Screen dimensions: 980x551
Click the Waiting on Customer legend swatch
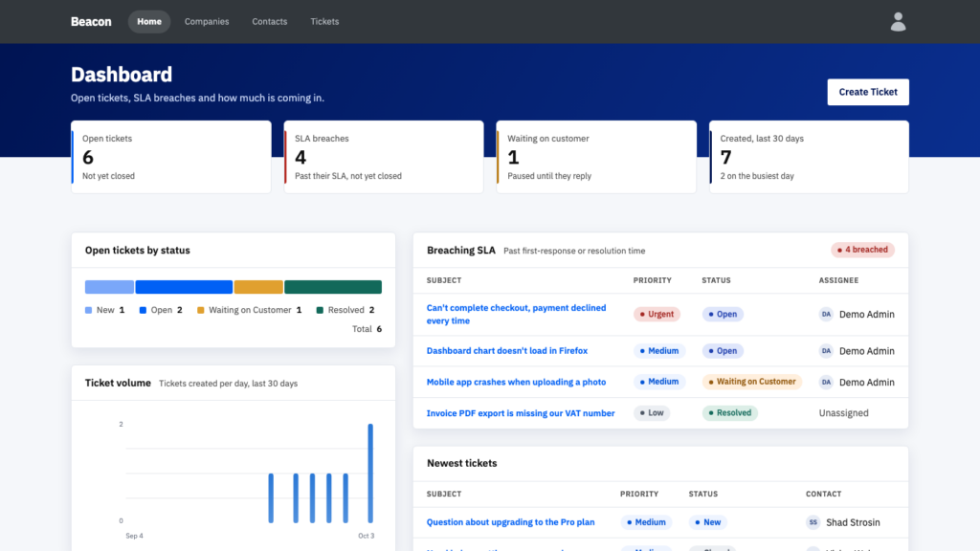[x=201, y=311]
